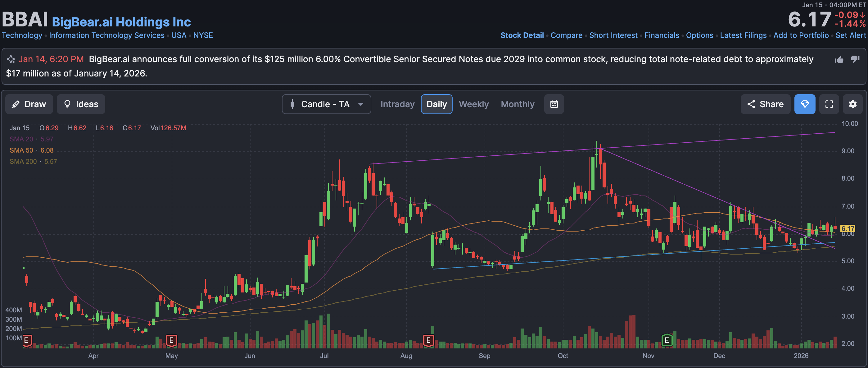Screen dimensions: 868x368
Task: Click the green earnings marker near November
Action: 667,340
